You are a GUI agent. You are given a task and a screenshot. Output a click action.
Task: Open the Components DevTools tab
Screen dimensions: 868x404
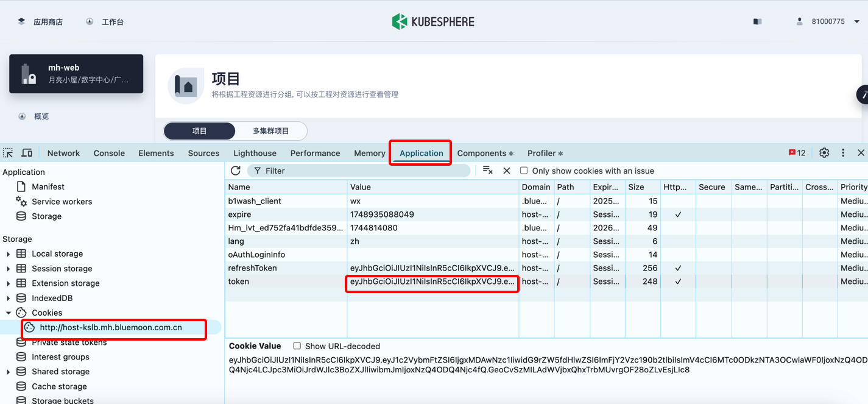click(x=485, y=153)
